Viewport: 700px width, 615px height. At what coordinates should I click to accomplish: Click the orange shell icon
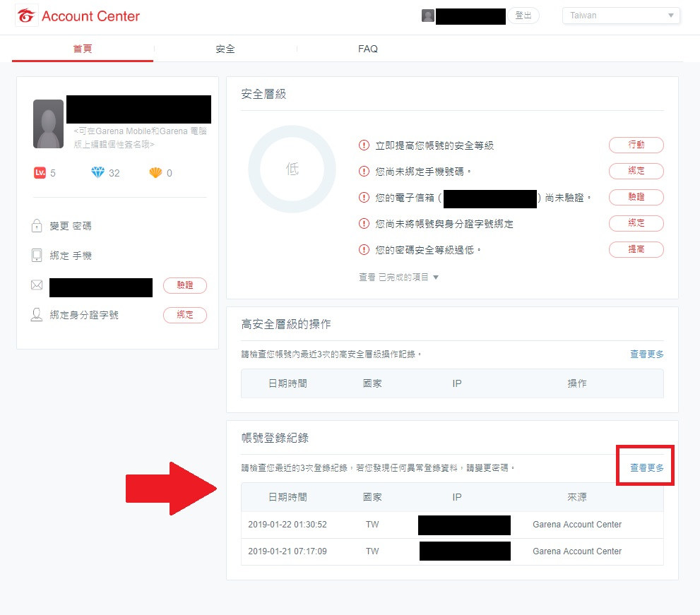tap(155, 173)
